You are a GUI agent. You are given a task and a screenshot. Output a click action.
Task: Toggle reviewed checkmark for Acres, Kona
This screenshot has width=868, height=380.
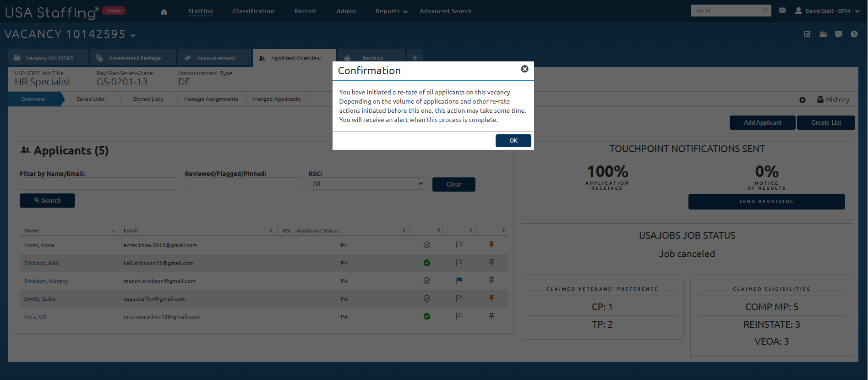427,245
